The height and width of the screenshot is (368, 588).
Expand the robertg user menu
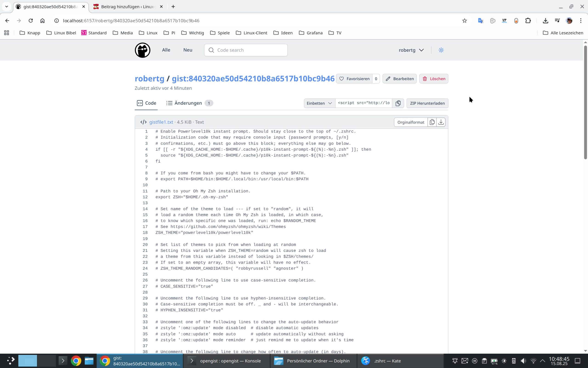(411, 50)
